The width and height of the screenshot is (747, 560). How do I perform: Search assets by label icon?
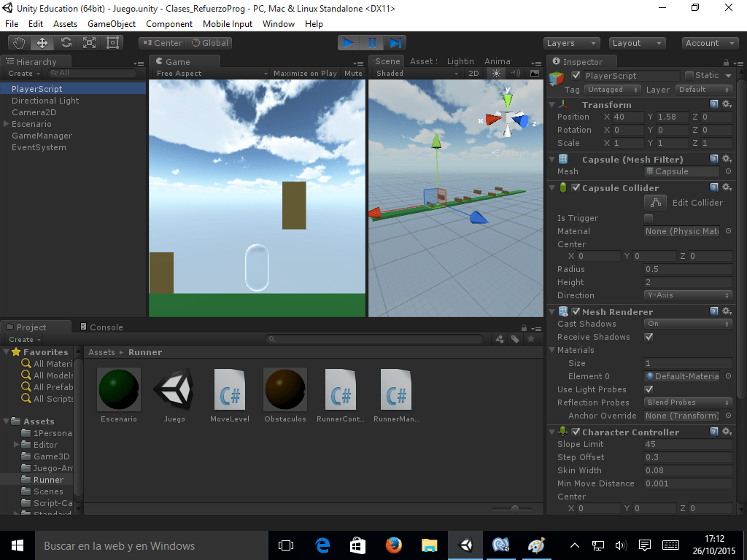point(515,339)
